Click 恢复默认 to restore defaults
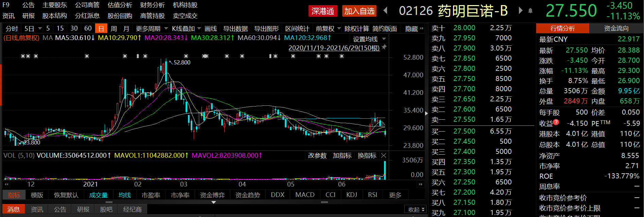 coord(66,195)
